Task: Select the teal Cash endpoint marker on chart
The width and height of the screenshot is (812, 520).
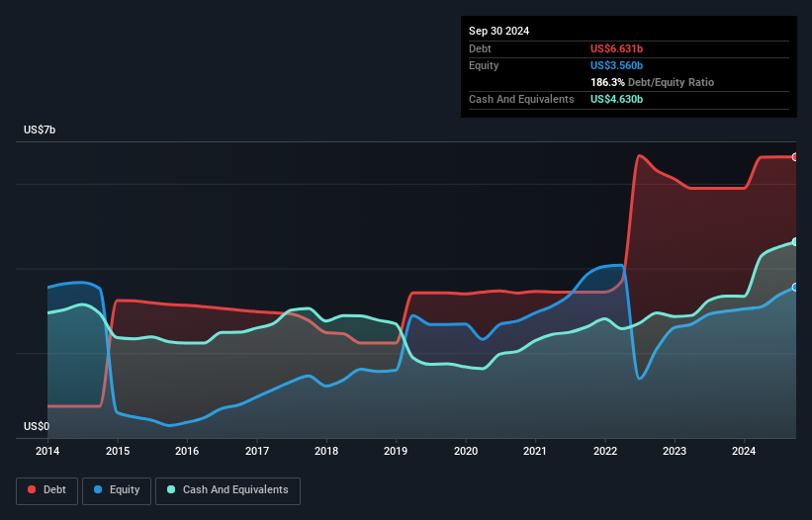Action: click(795, 241)
